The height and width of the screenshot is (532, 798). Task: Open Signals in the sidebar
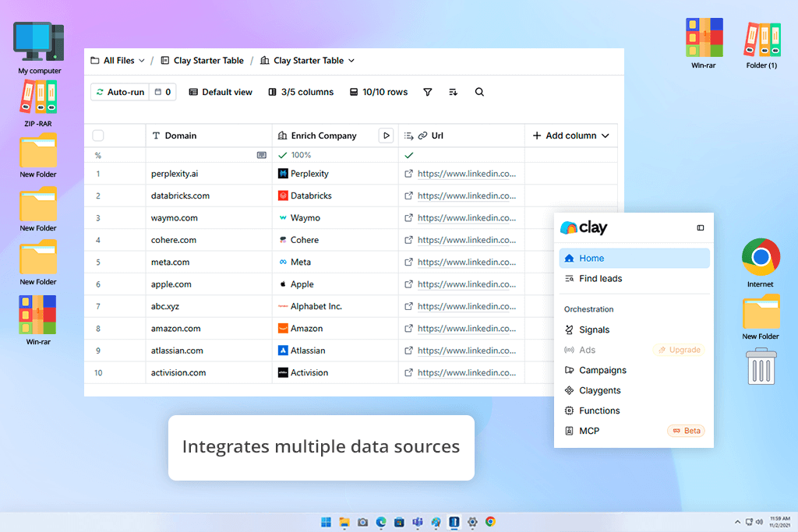(x=634, y=330)
